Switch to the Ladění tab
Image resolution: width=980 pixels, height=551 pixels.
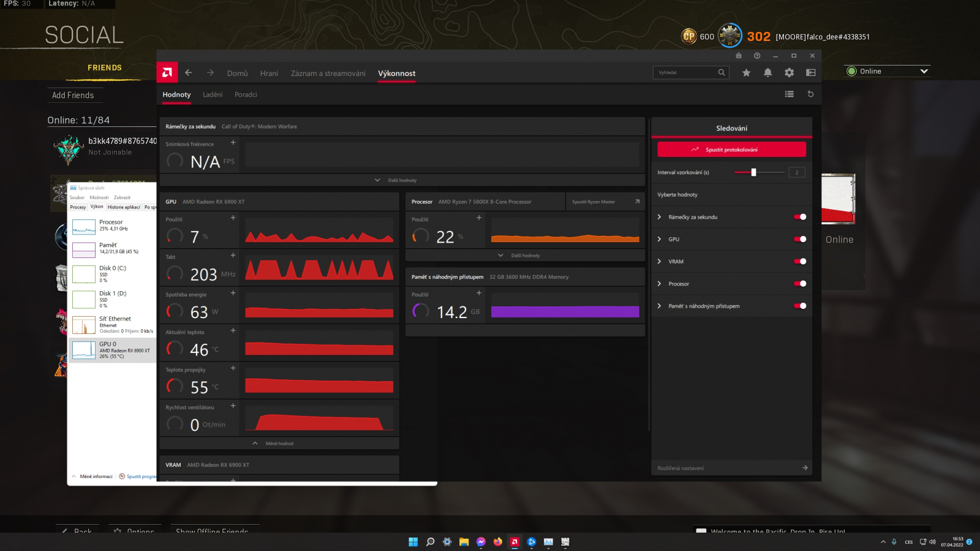click(213, 95)
